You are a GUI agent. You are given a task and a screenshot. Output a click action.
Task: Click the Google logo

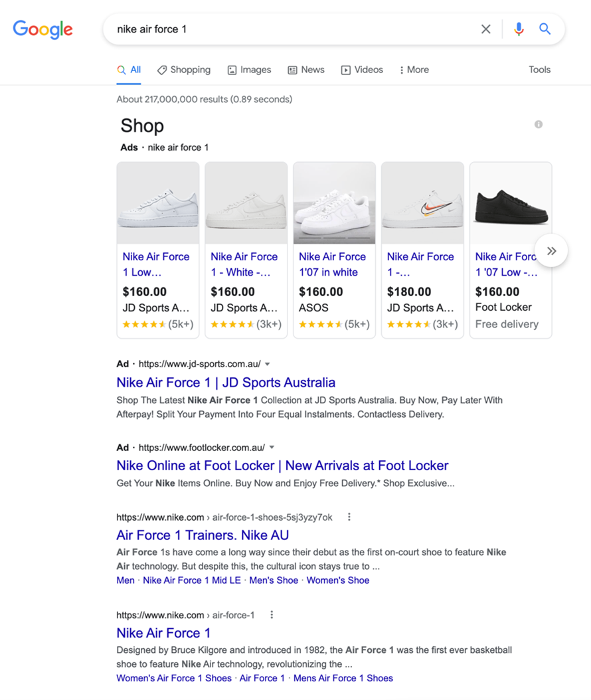coord(43,29)
